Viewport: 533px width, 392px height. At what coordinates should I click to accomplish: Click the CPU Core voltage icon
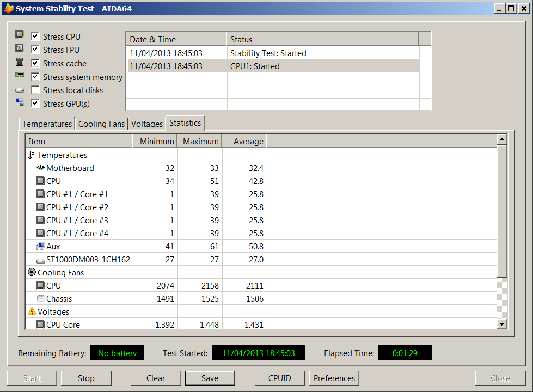40,325
